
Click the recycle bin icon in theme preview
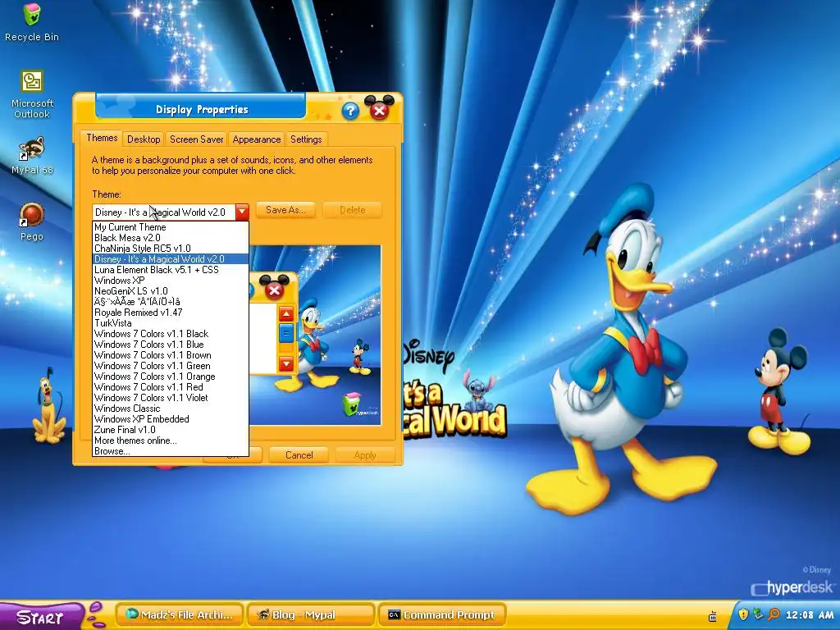tap(351, 404)
